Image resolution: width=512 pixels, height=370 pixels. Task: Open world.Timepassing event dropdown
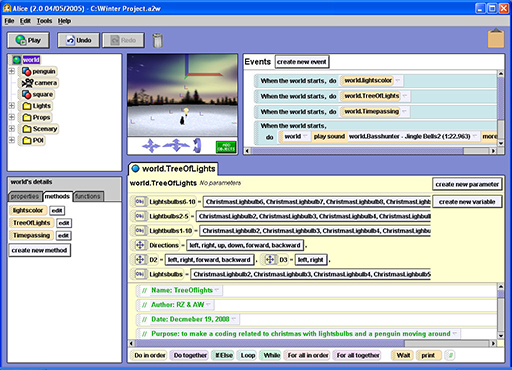pyautogui.click(x=404, y=111)
